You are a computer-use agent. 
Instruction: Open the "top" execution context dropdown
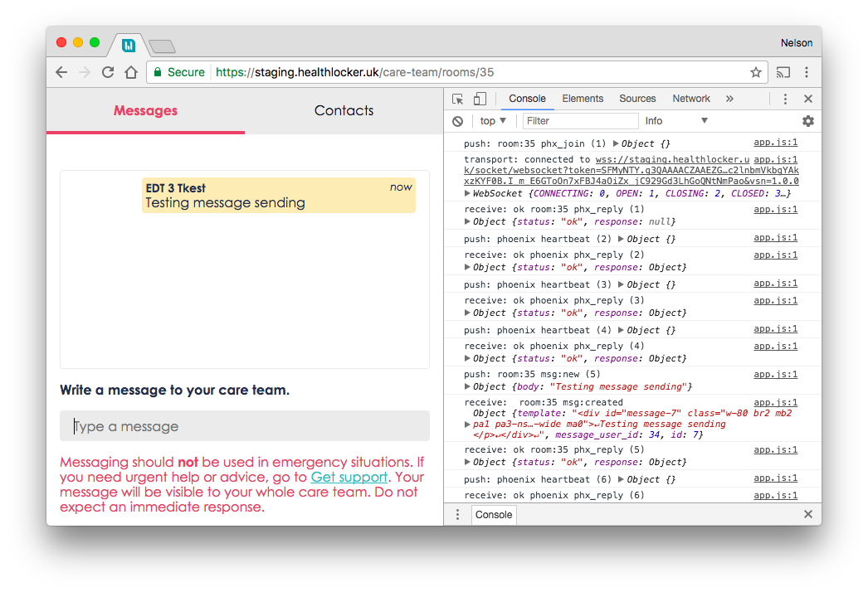point(492,120)
